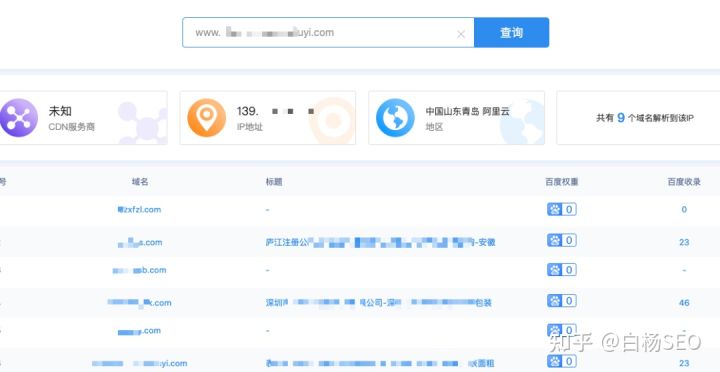Click the 百度权重 column header
Viewport: 720px width, 372px height.
pos(562,182)
